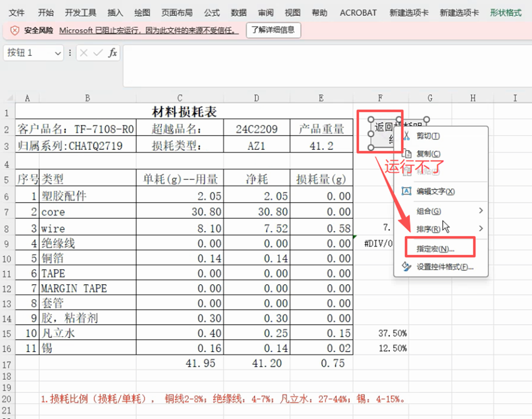Click the 返回 form button's top-left handle
The height and width of the screenshot is (419, 532).
click(371, 120)
